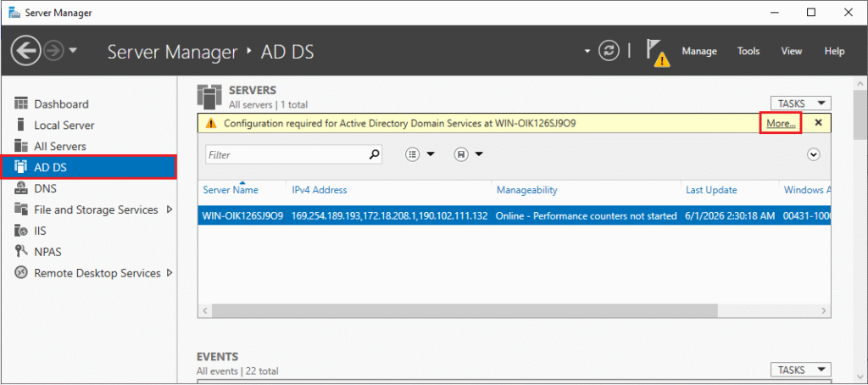Viewport: 868px width, 385px height.
Task: Click the Refresh icon in header
Action: pyautogui.click(x=609, y=51)
